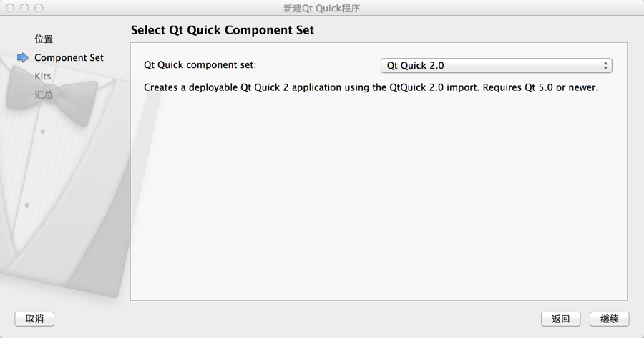Select the 位置 step in the sidebar
Viewport: 644px width, 338px height.
pos(44,39)
